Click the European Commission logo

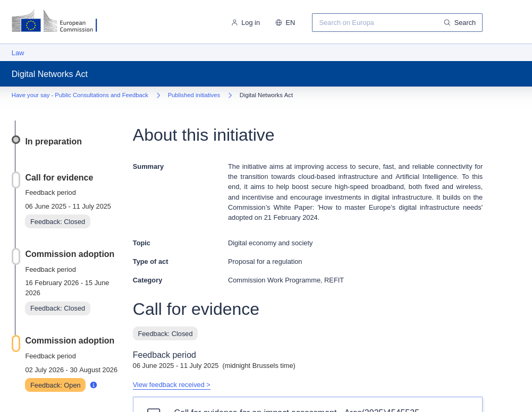point(54,22)
